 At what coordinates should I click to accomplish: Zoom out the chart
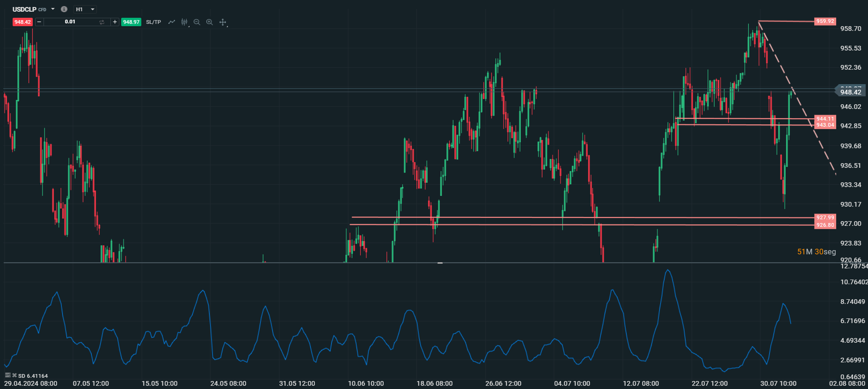[197, 22]
